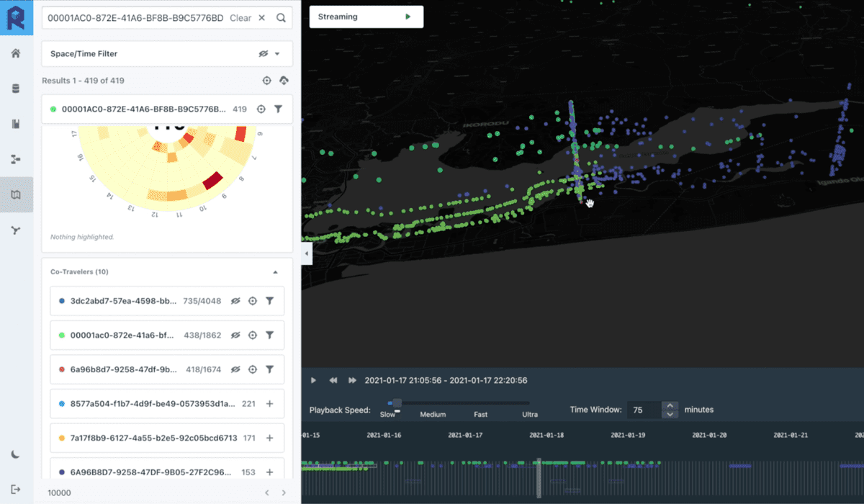
Task: Click the grey timeline position marker
Action: (x=539, y=478)
